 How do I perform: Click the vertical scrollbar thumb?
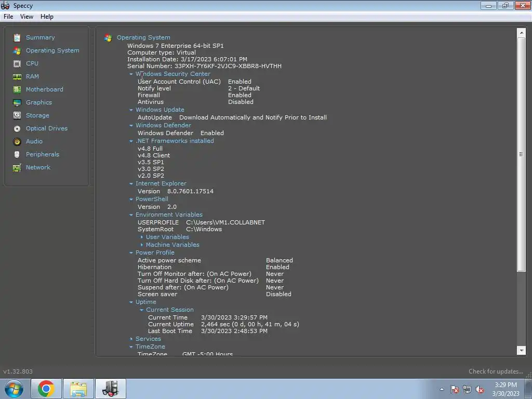[521, 154]
